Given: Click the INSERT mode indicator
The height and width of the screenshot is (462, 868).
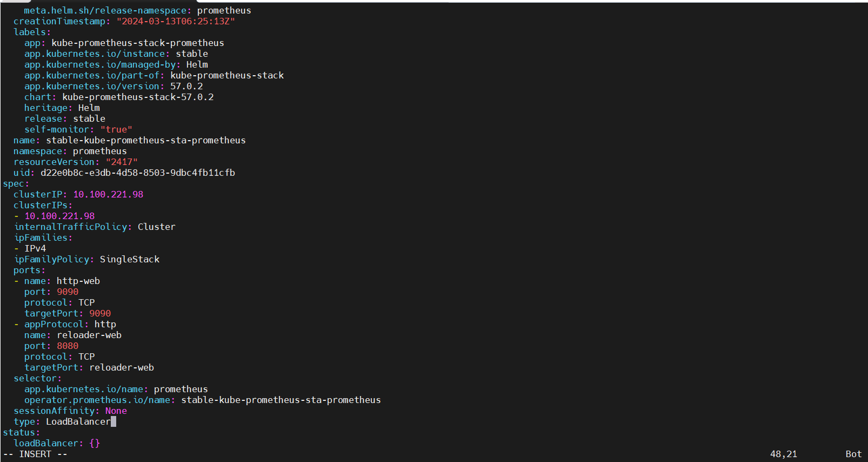Looking at the screenshot, I should coord(35,454).
